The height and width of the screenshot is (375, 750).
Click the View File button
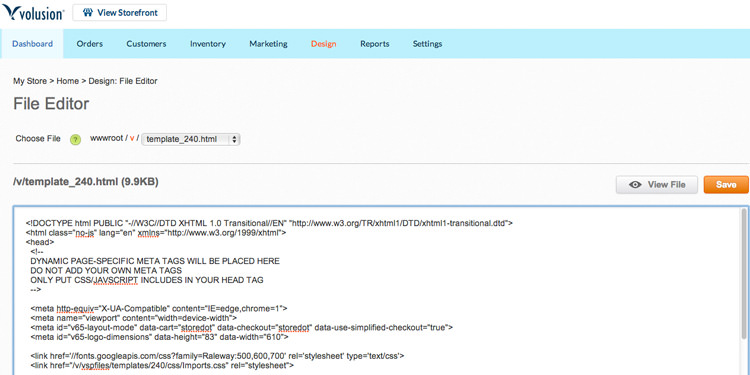point(657,185)
